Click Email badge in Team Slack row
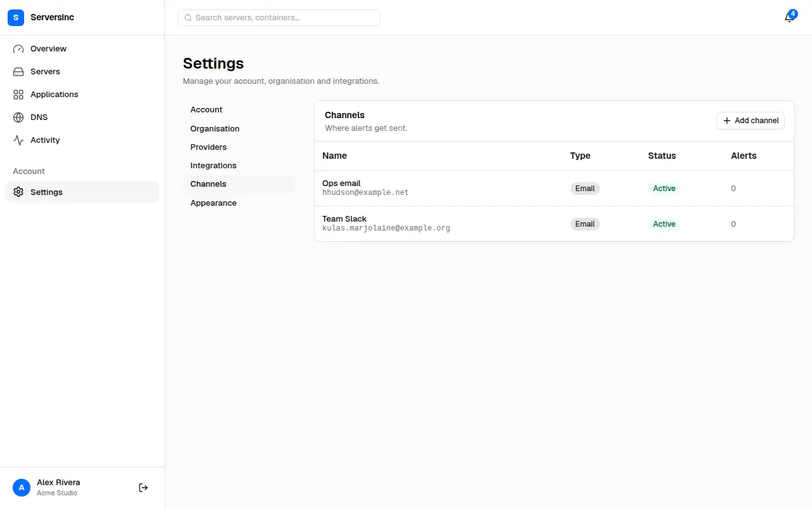812x508 pixels. pyautogui.click(x=585, y=224)
